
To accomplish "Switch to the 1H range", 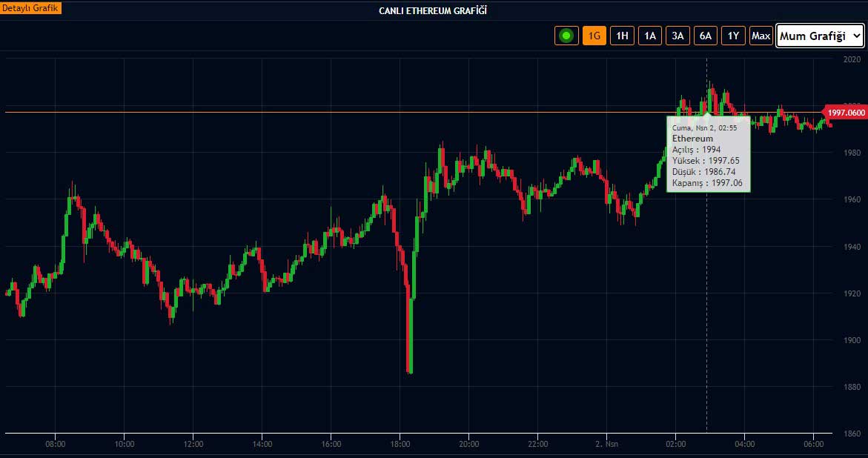I will [x=622, y=36].
